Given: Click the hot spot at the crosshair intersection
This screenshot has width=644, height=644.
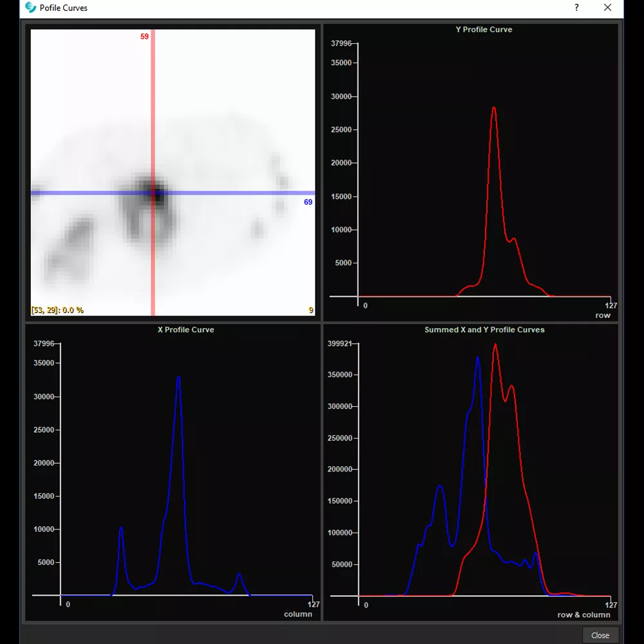Looking at the screenshot, I should pos(154,193).
